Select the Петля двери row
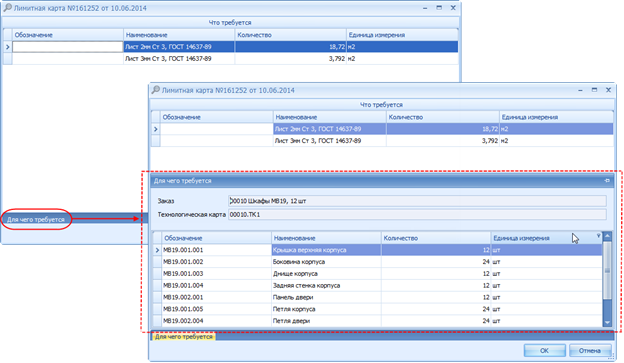 click(x=377, y=321)
